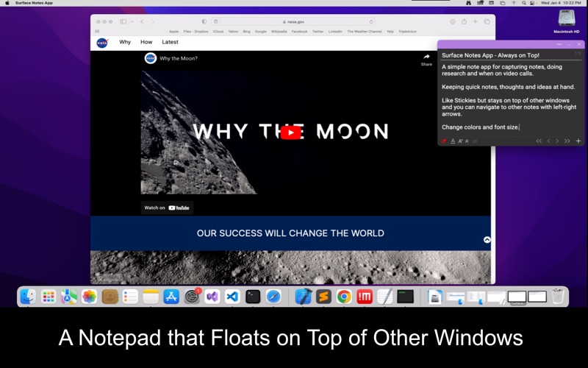Open the Wikipedia favorites bookmark

point(279,32)
